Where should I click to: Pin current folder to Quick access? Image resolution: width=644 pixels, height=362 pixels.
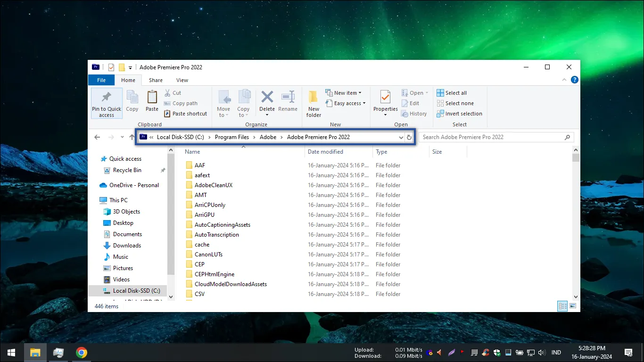(107, 103)
